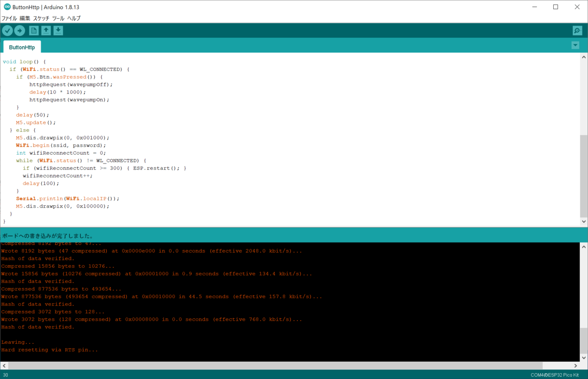Open the スケッチ menu
Viewport: 588px width, 379px height.
41,19
